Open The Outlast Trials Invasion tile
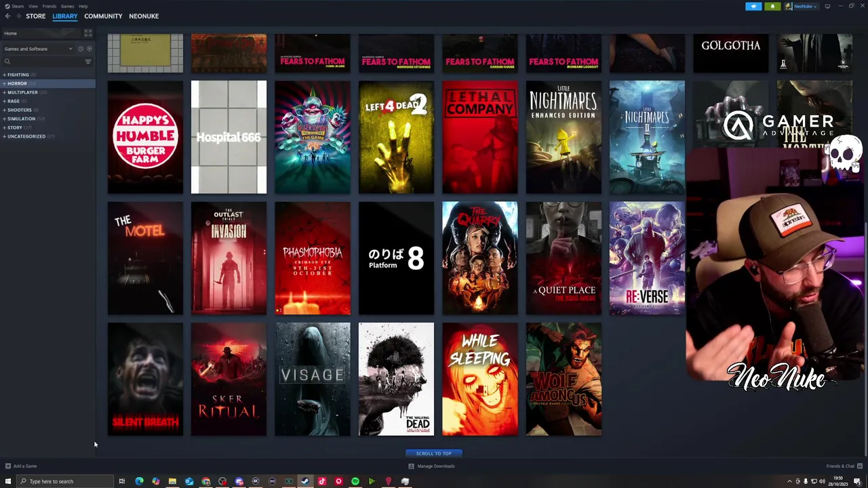The height and width of the screenshot is (488, 868). (x=229, y=258)
